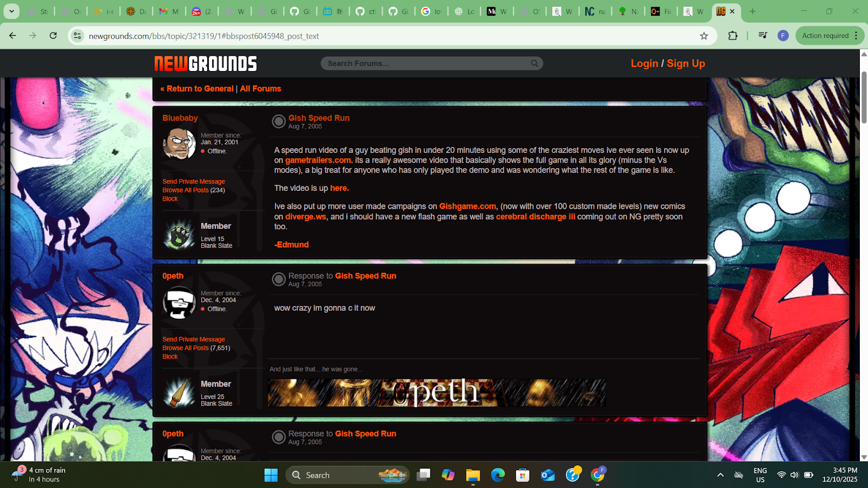Click the address bar URL
The height and width of the screenshot is (488, 868).
pyautogui.click(x=203, y=36)
